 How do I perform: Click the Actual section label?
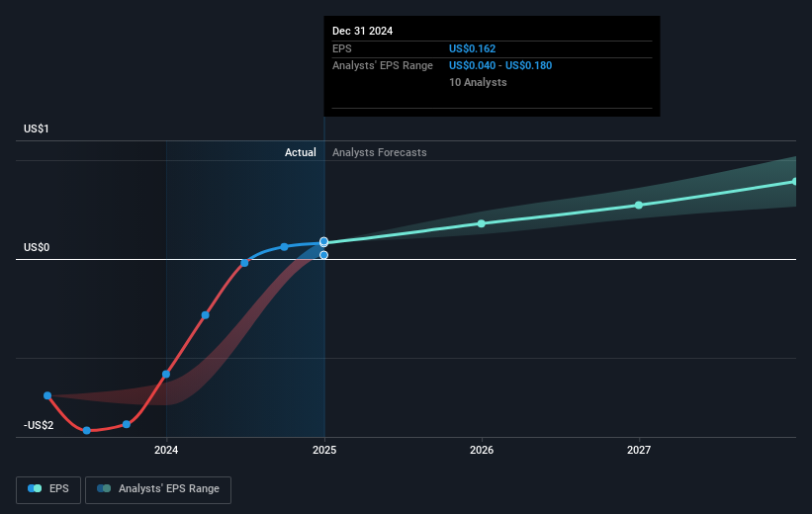point(301,152)
